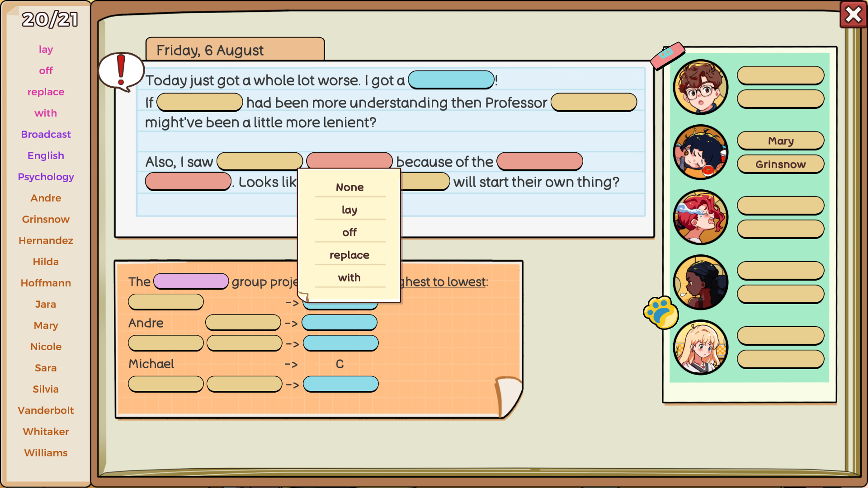Open the blue blank after 'I got a'
868x488 pixels.
click(x=451, y=80)
